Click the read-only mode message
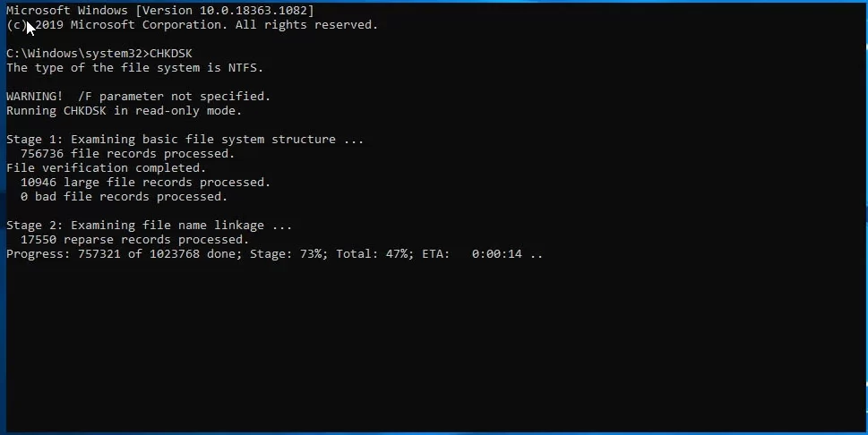The image size is (868, 435). (x=124, y=111)
